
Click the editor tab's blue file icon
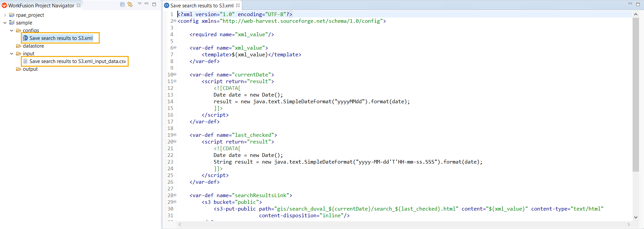pos(166,5)
